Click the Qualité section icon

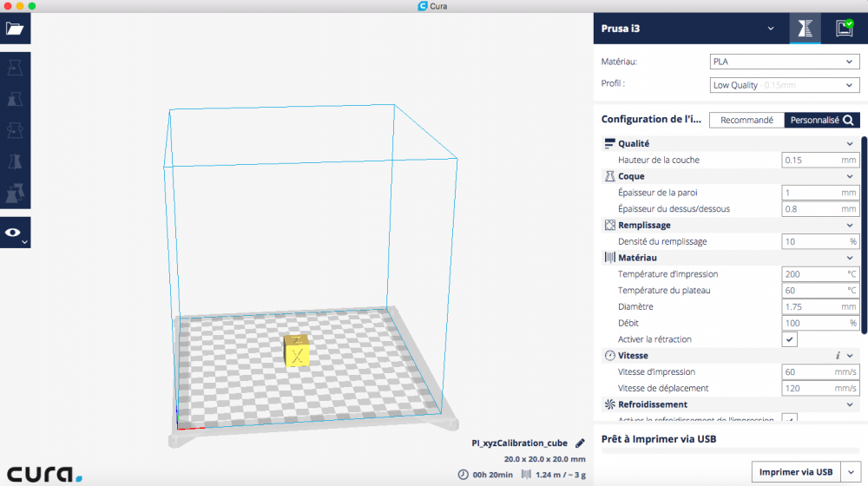click(609, 144)
